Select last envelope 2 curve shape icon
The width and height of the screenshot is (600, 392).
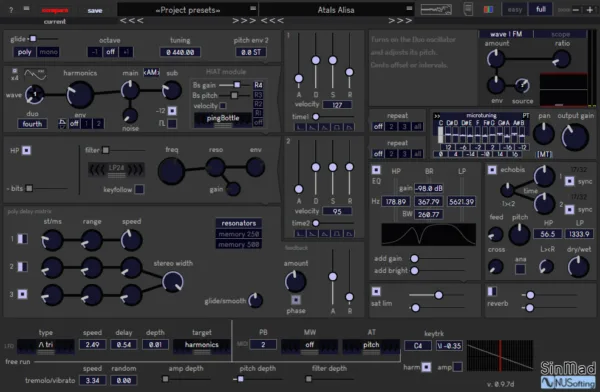coord(349,234)
